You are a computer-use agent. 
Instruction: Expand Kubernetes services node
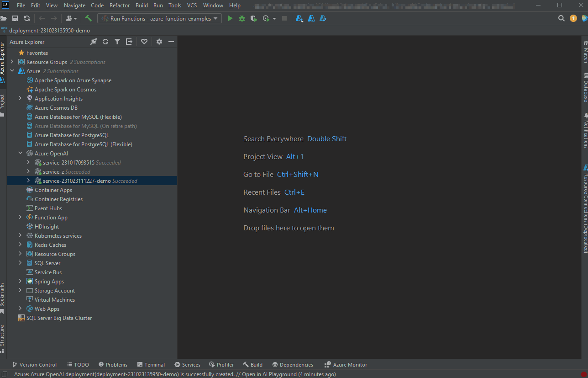pyautogui.click(x=20, y=235)
